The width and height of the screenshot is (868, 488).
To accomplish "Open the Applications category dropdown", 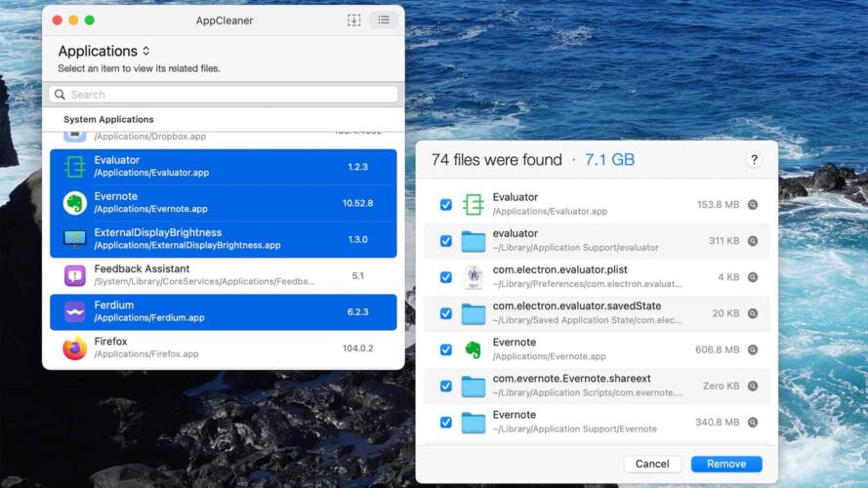I will coord(103,51).
